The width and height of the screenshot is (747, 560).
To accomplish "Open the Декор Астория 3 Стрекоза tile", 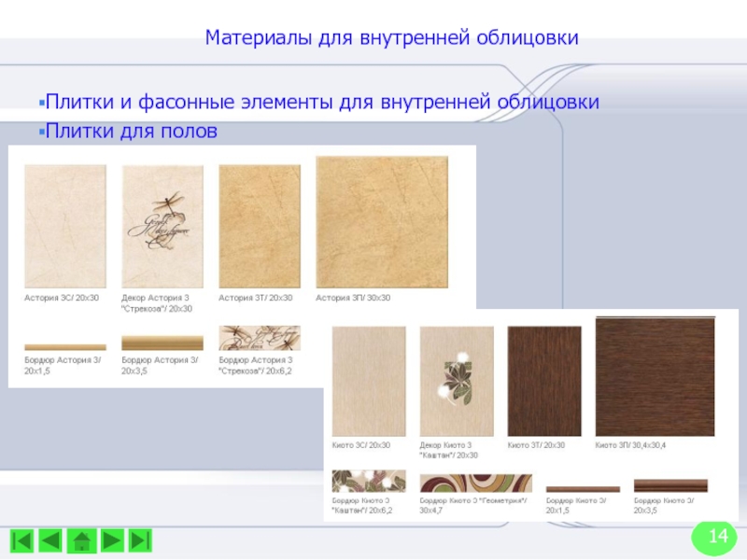I will coord(162,226).
